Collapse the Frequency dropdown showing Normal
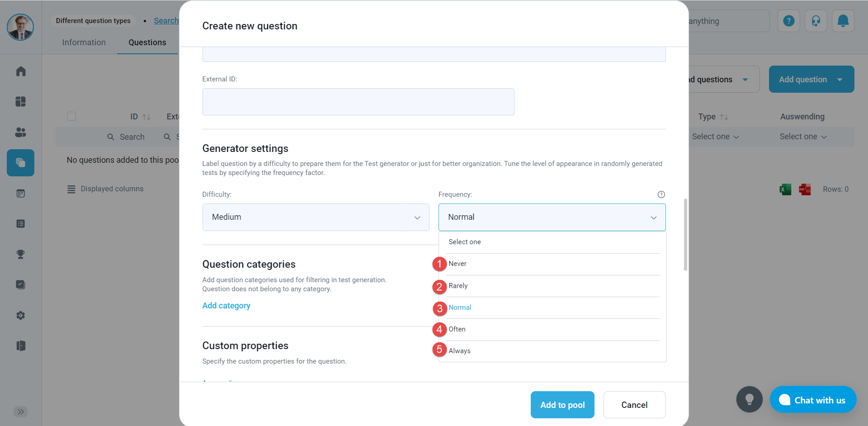868x426 pixels. point(552,218)
